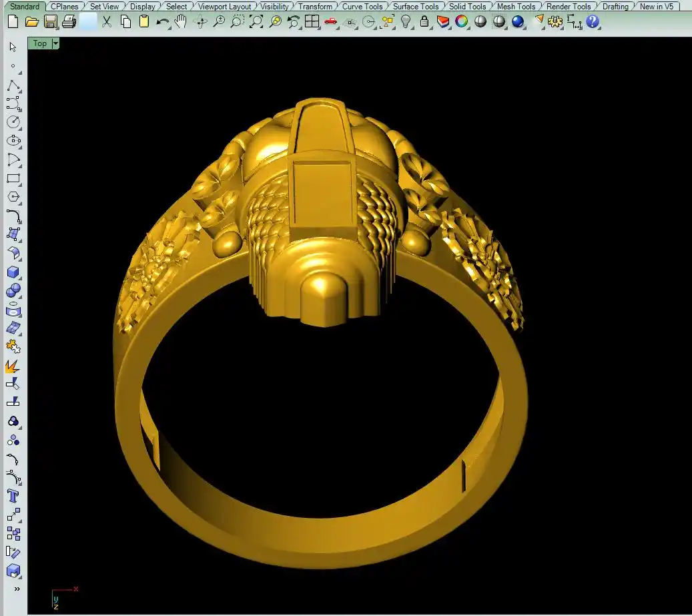Click the Zoom Extents icon
This screenshot has height=616, width=692.
tap(256, 21)
